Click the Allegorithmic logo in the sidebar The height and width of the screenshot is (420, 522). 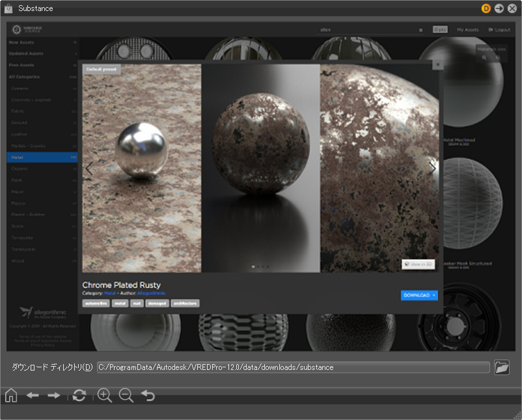tap(42, 313)
